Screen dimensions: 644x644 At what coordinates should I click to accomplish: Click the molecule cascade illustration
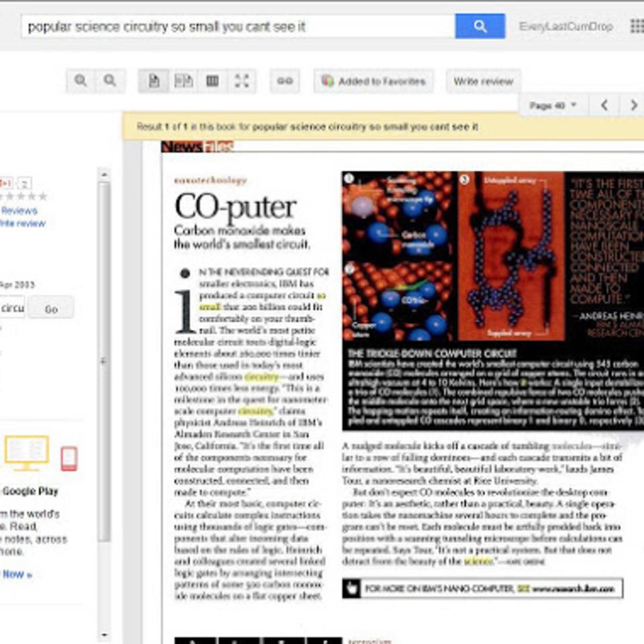(x=511, y=256)
